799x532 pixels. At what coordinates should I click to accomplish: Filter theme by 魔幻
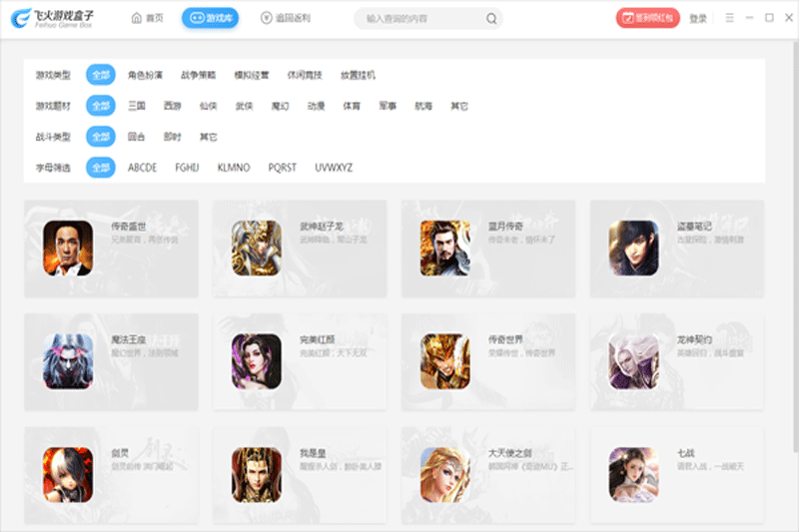(x=280, y=106)
